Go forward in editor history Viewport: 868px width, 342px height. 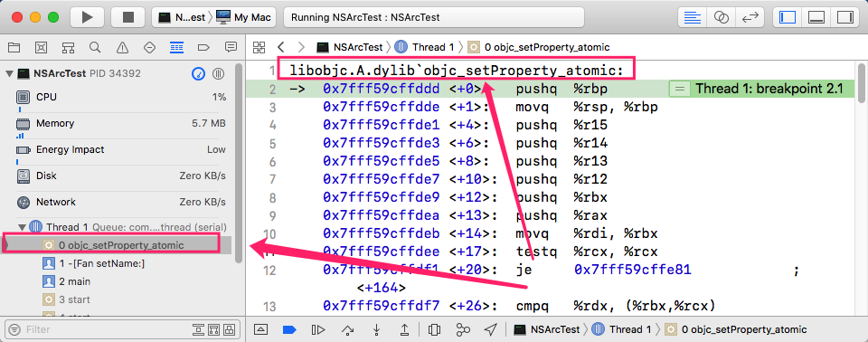pos(301,47)
